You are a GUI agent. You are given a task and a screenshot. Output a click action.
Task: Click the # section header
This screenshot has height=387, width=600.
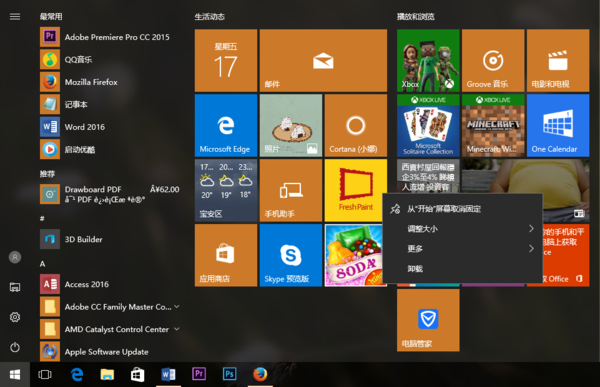(42, 219)
